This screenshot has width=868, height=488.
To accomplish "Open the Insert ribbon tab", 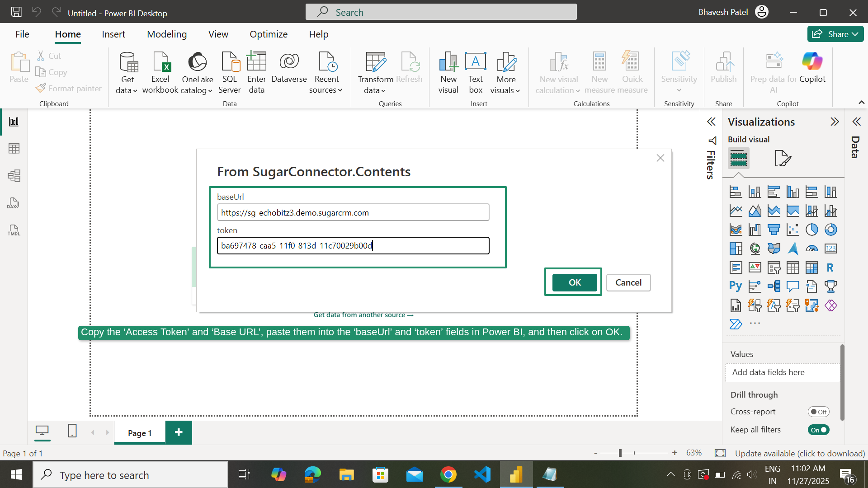I will pos(113,34).
